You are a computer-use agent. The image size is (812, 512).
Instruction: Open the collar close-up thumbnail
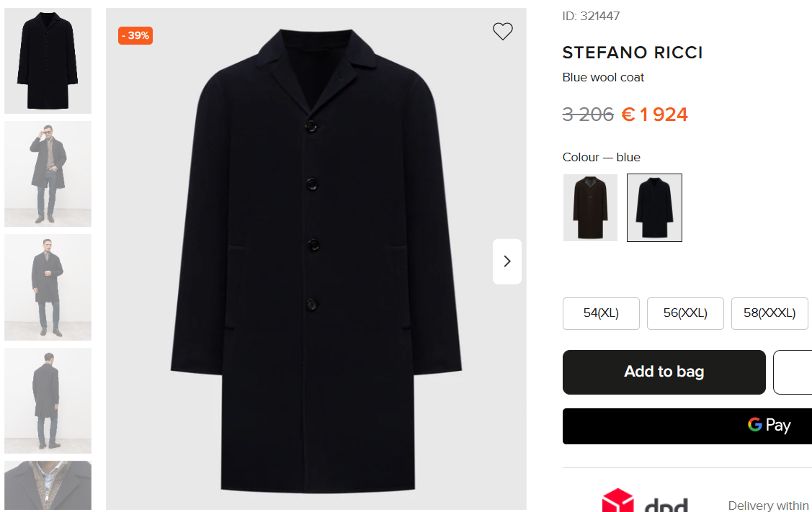48,485
